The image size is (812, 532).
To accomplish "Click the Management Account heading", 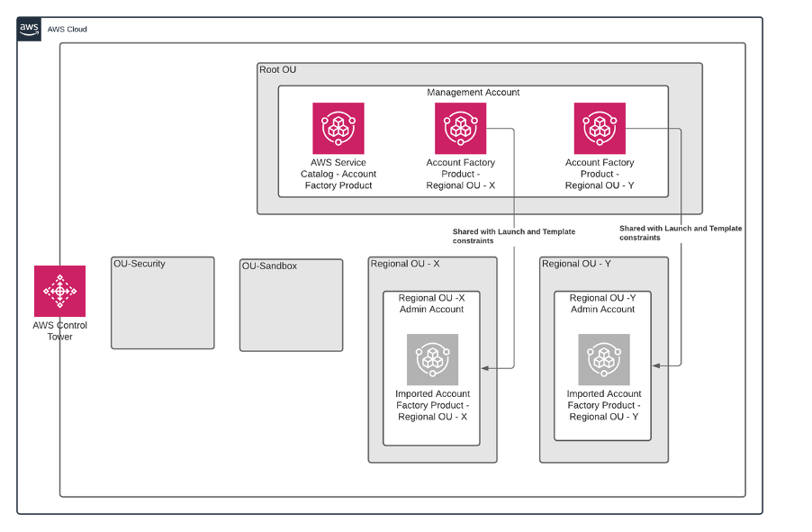I will 474,92.
